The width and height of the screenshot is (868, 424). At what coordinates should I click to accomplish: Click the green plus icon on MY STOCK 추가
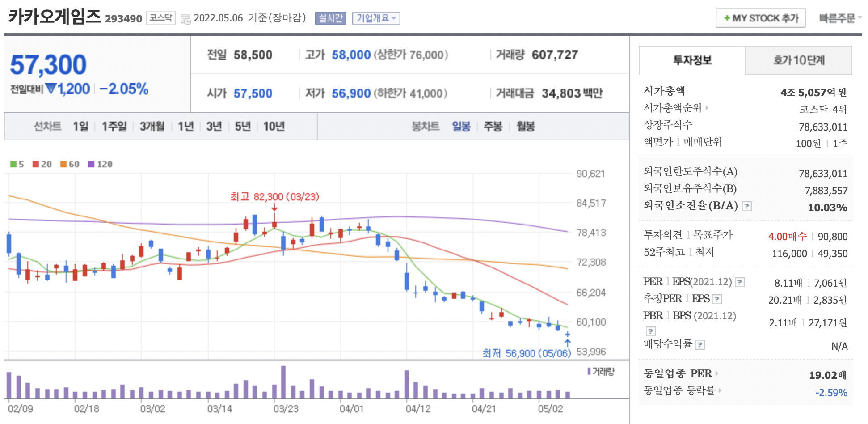click(x=727, y=18)
